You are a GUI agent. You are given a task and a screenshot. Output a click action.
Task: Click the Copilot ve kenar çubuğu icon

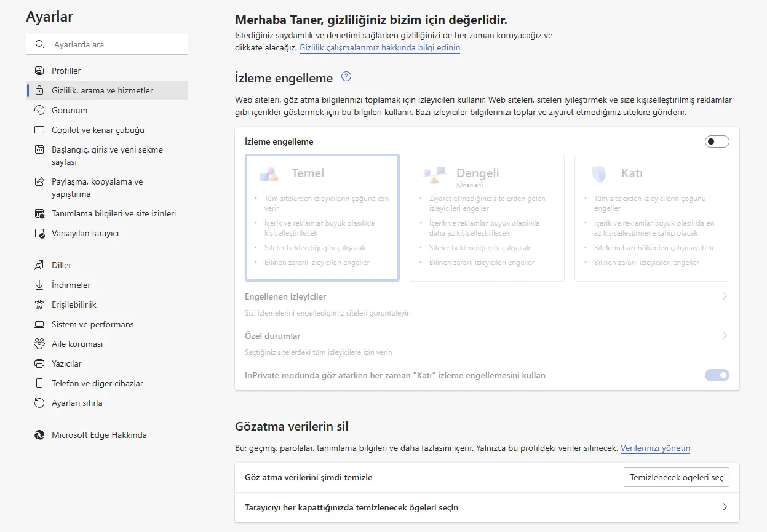(39, 130)
